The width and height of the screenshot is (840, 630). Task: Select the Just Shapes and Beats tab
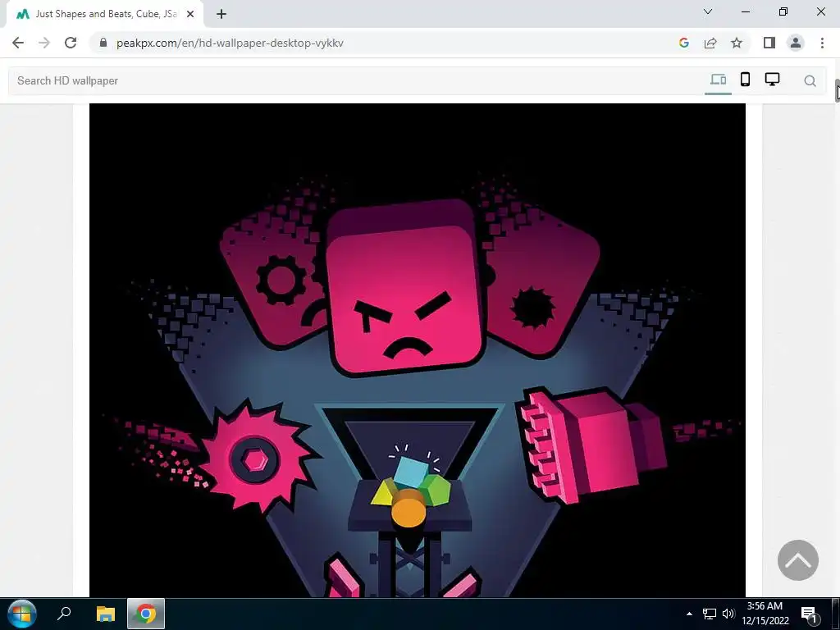[105, 14]
